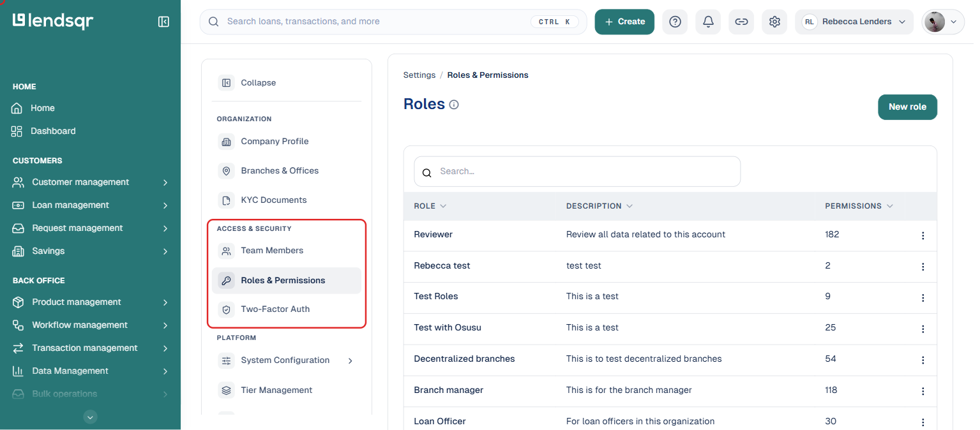Screen dimensions: 980x430
Task: Click 'This is to test decentralized branches' description
Action: tap(644, 359)
